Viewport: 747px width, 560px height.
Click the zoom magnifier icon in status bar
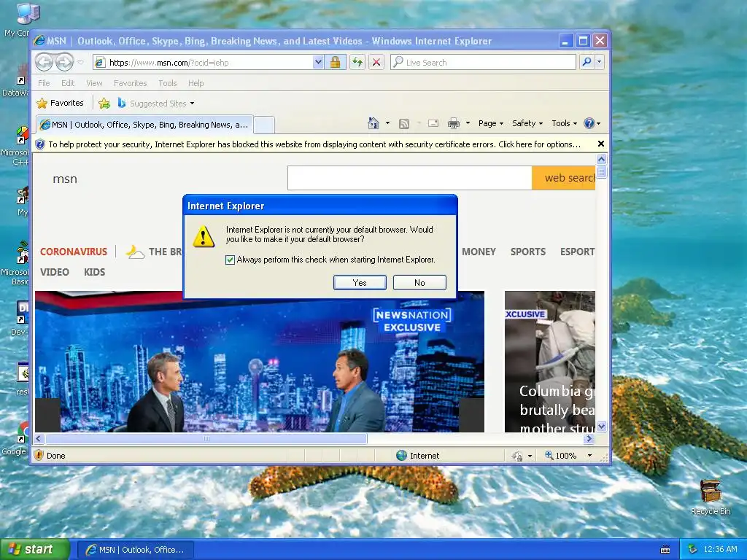549,455
